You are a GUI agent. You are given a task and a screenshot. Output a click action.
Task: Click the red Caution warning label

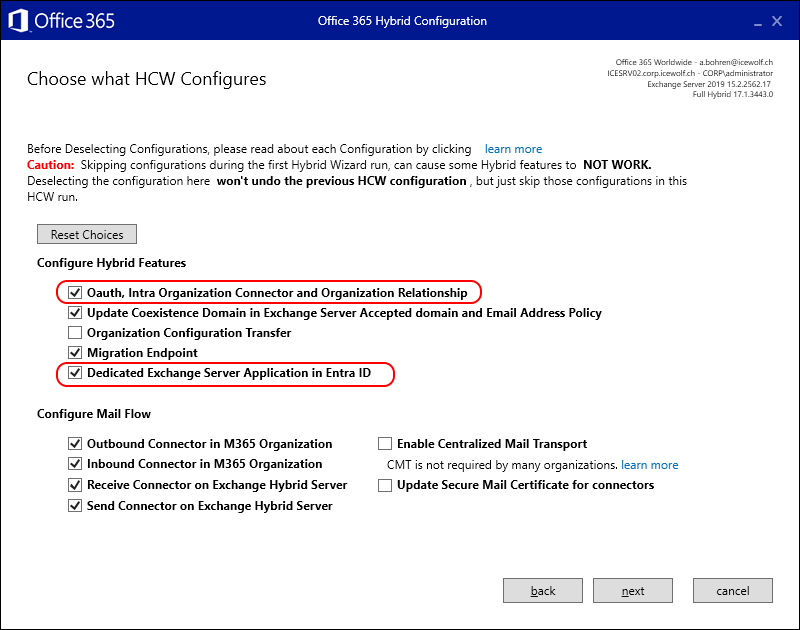pos(51,165)
